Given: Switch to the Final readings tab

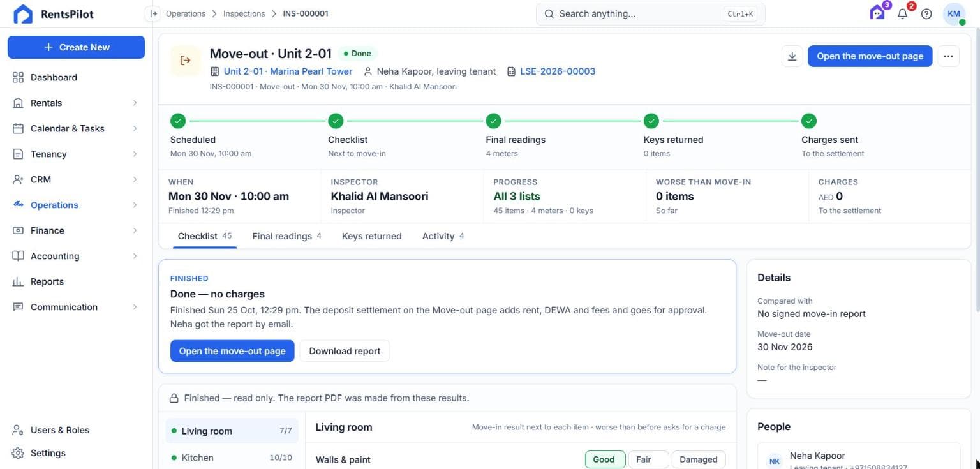Looking at the screenshot, I should coord(286,236).
